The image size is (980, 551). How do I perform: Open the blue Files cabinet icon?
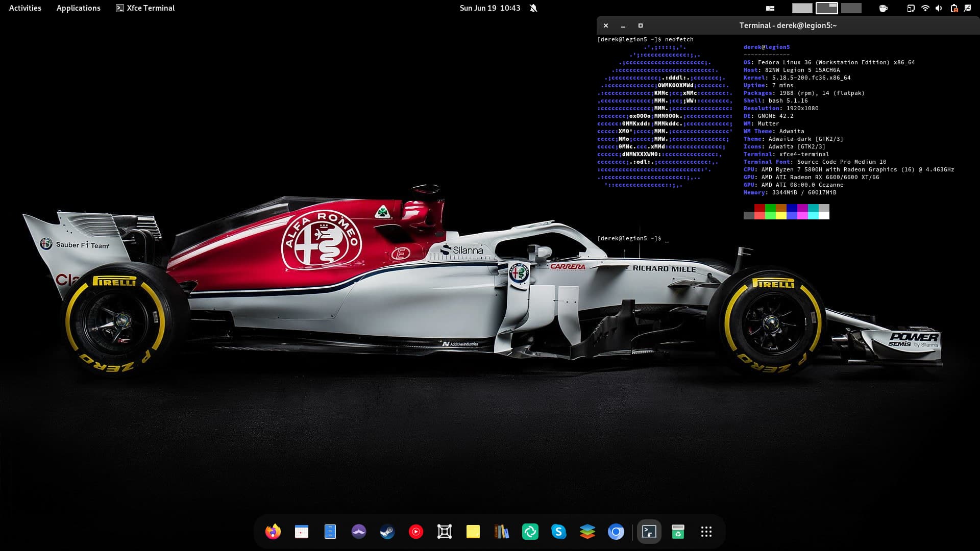pyautogui.click(x=330, y=532)
